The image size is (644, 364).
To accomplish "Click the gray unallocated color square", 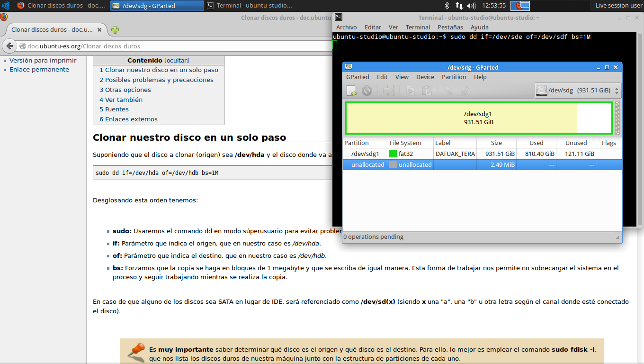I will coord(393,164).
